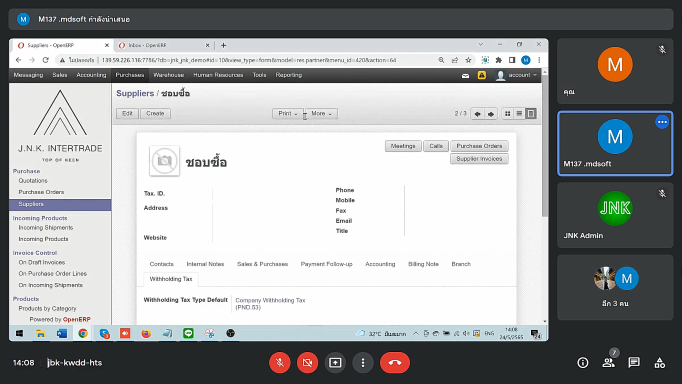Switch to kanban view icon
Screen dimensions: 682x384
[x=508, y=114]
